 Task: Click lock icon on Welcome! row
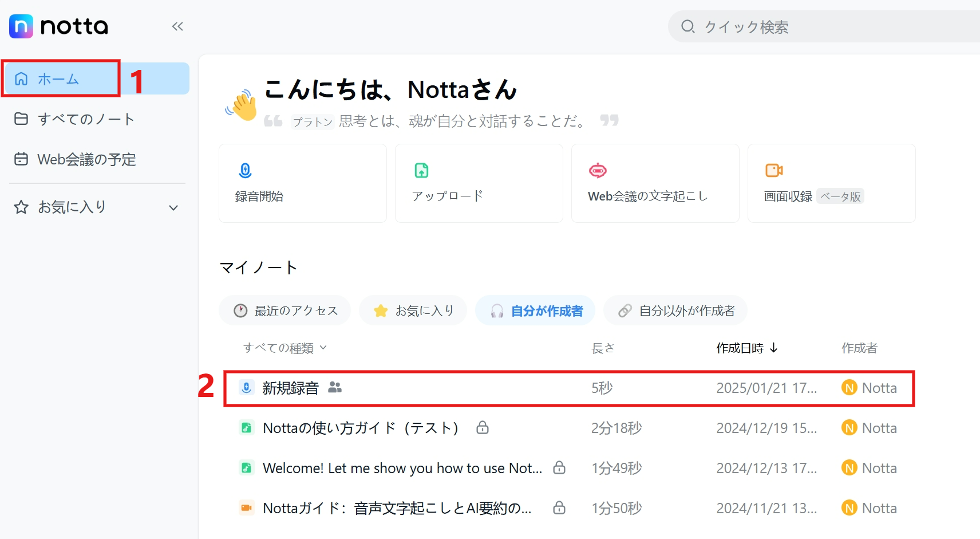[559, 467]
